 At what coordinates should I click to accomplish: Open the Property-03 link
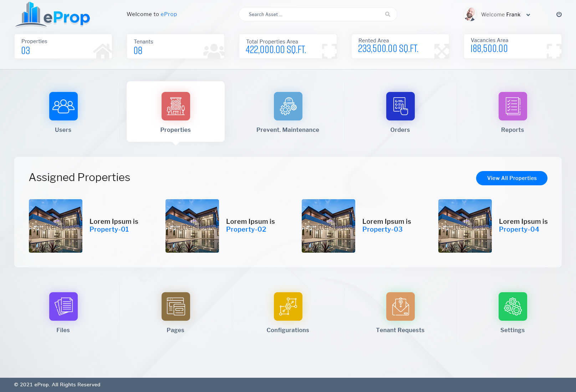[x=382, y=229]
